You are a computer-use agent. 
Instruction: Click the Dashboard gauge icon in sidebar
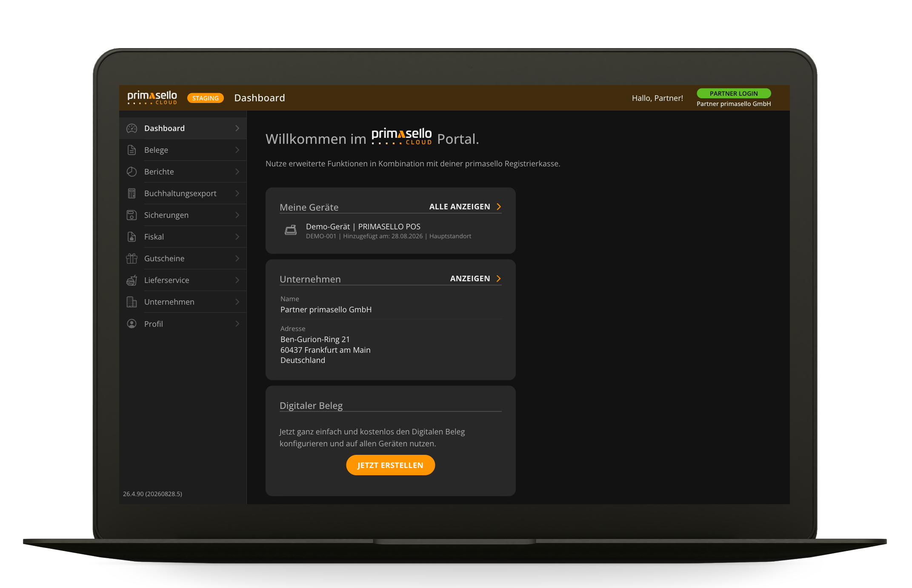[132, 128]
